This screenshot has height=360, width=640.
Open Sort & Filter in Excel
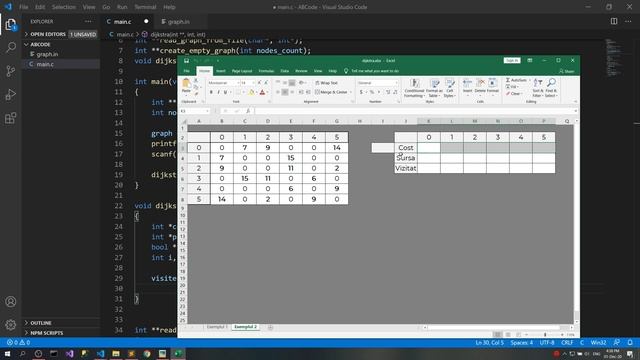pos(538,88)
